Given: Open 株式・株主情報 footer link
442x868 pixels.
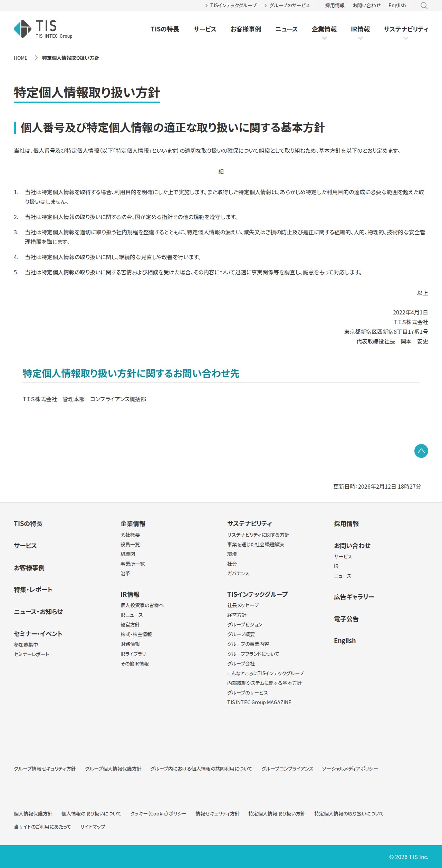Looking at the screenshot, I should click(x=136, y=634).
